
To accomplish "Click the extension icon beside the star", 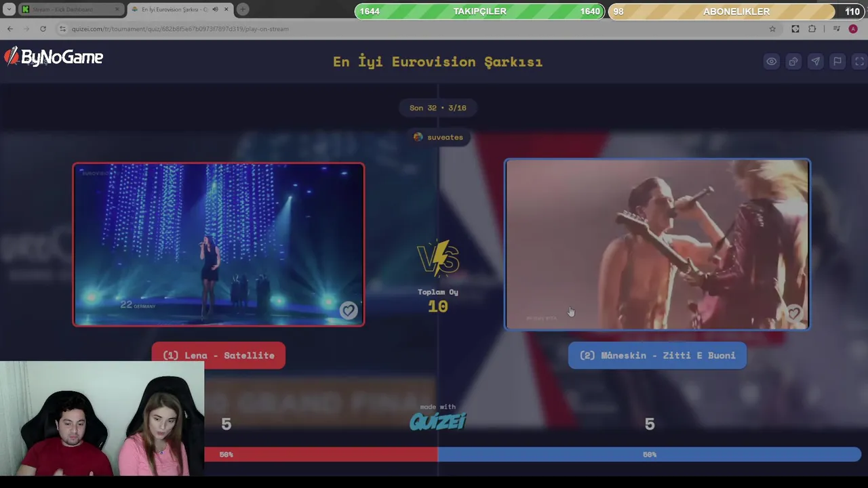I will 795,28.
